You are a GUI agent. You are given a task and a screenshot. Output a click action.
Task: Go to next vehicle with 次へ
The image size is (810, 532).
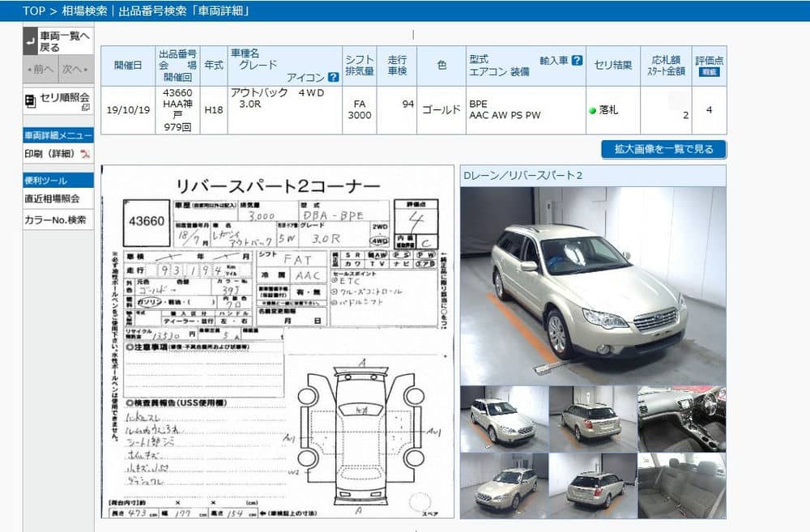pos(74,70)
